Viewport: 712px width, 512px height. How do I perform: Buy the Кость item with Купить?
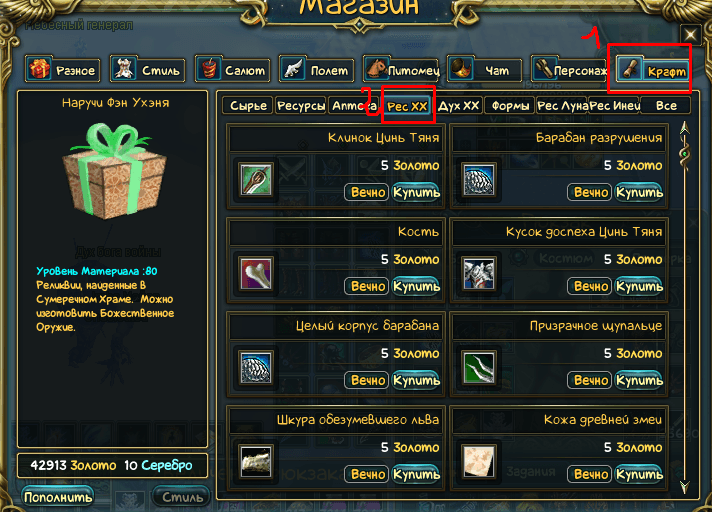[416, 286]
